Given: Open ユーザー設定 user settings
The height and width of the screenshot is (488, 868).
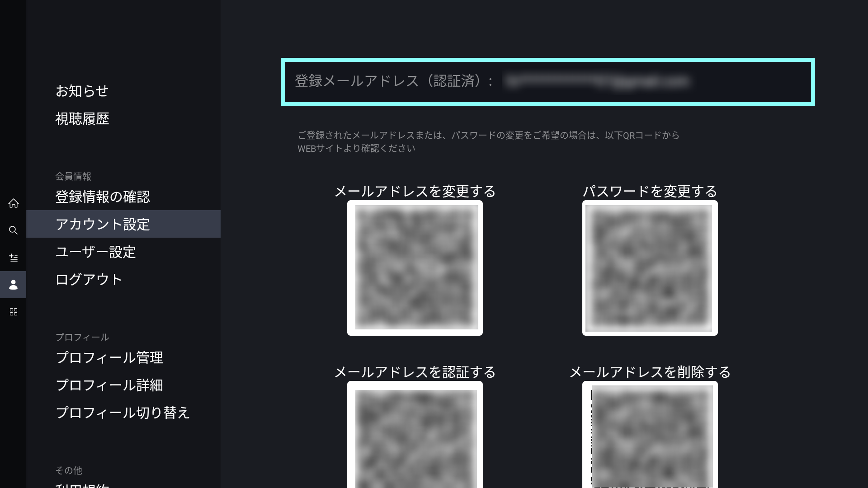Looking at the screenshot, I should click(96, 252).
